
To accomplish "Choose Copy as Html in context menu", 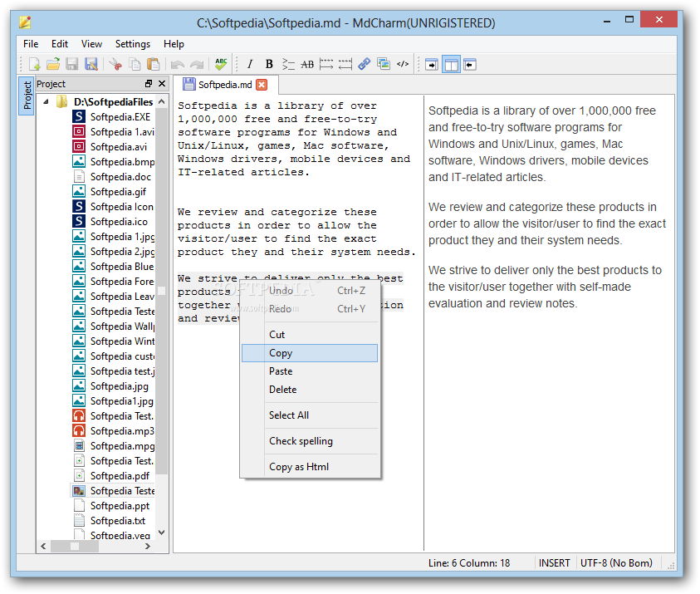I will (310, 467).
